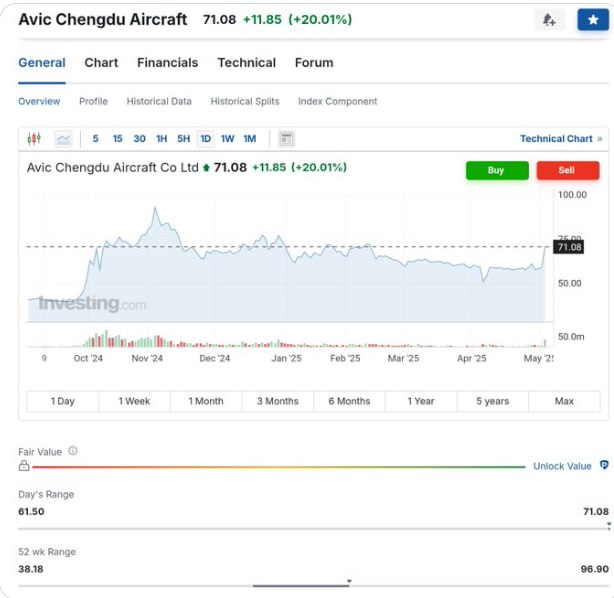Viewport: 614px width, 598px height.
Task: Click the Jan '25 date label
Action: click(287, 358)
